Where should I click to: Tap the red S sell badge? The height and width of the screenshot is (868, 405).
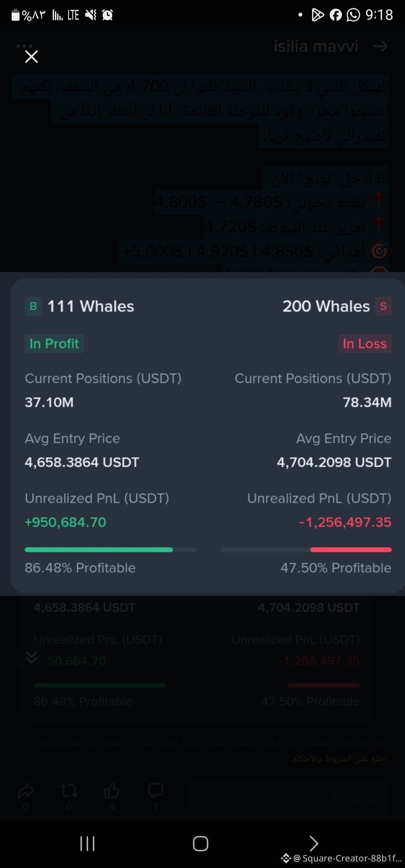(x=383, y=306)
